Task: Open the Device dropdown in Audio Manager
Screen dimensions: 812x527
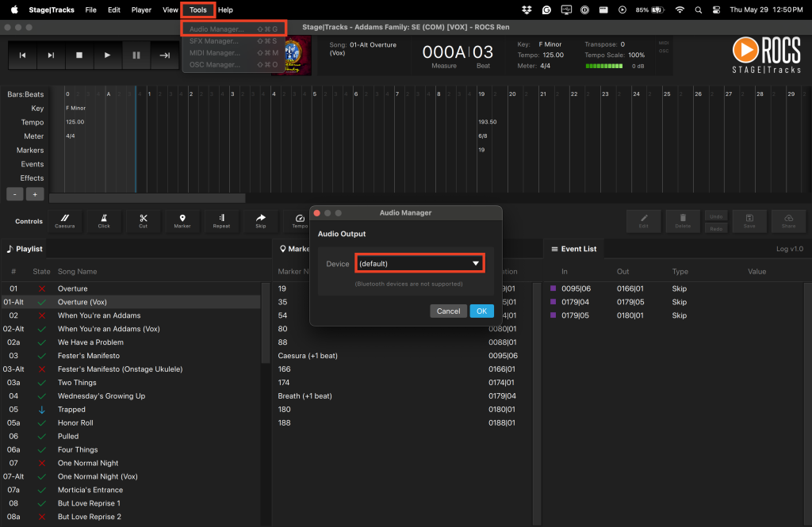Action: 420,263
